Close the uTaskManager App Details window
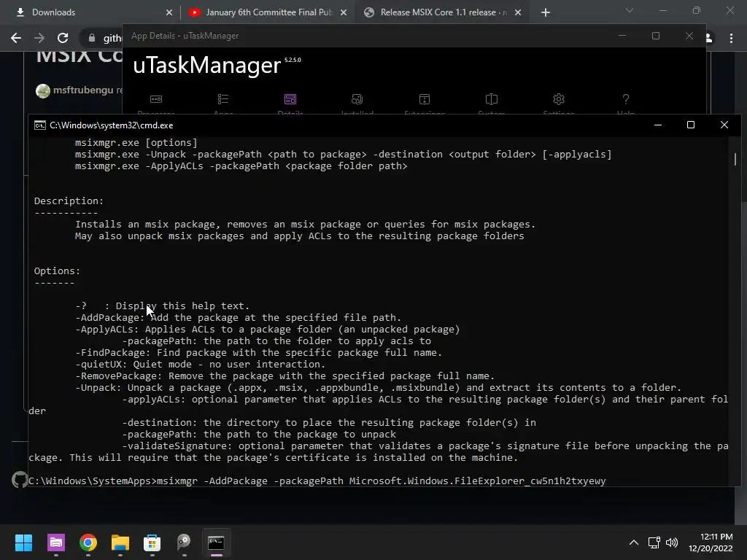The width and height of the screenshot is (747, 560). click(x=689, y=36)
